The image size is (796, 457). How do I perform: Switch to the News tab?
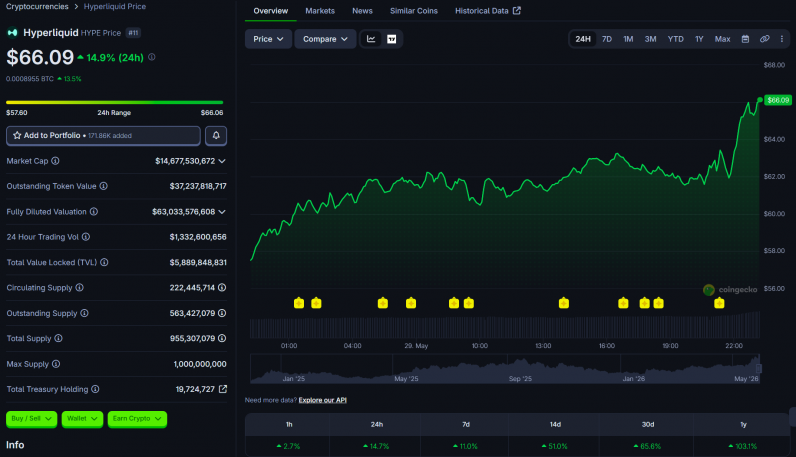(362, 11)
